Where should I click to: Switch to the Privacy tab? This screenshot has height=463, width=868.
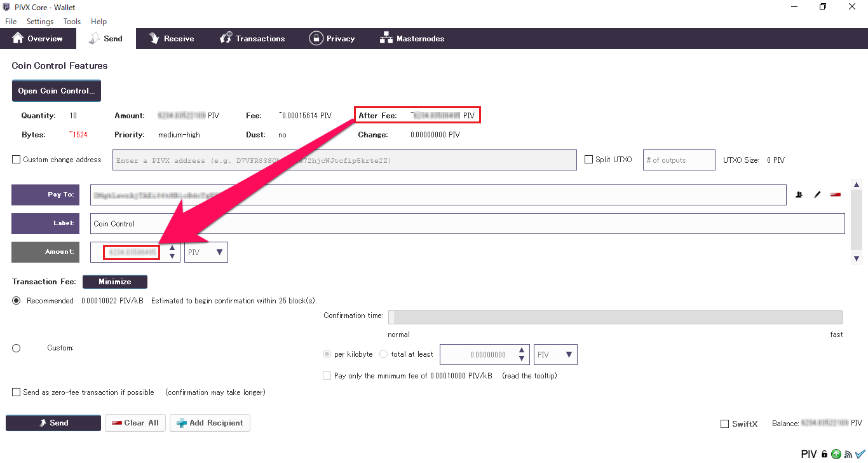pos(332,39)
